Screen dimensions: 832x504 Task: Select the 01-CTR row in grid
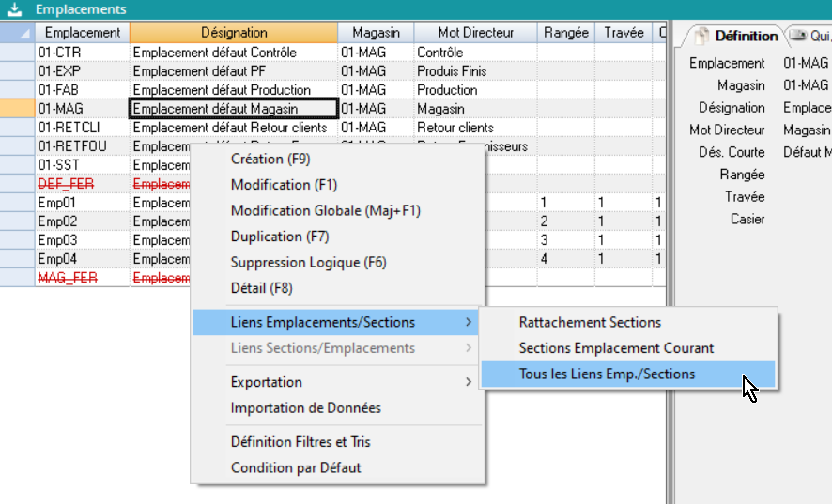click(81, 53)
